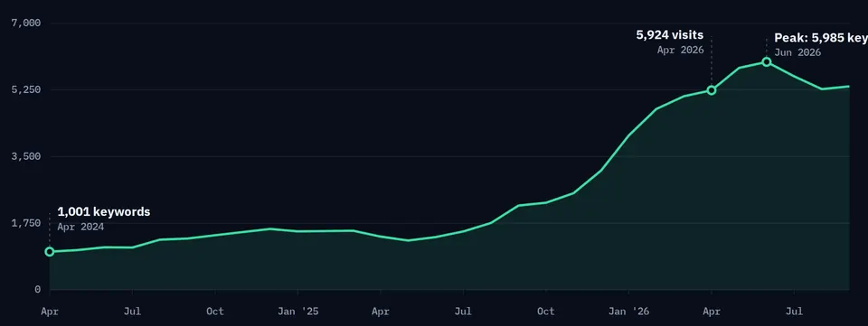Image resolution: width=868 pixels, height=326 pixels.
Task: Click the Peak Jun 2026 data point circle
Action: (x=767, y=62)
